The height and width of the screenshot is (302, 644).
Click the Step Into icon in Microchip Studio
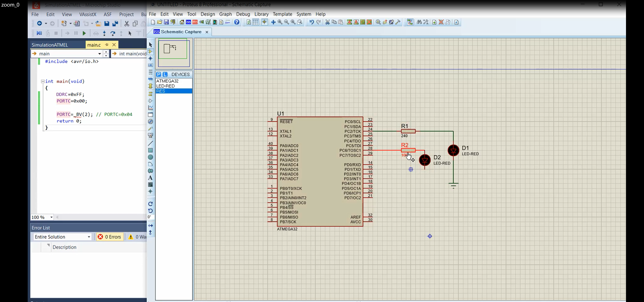(104, 33)
